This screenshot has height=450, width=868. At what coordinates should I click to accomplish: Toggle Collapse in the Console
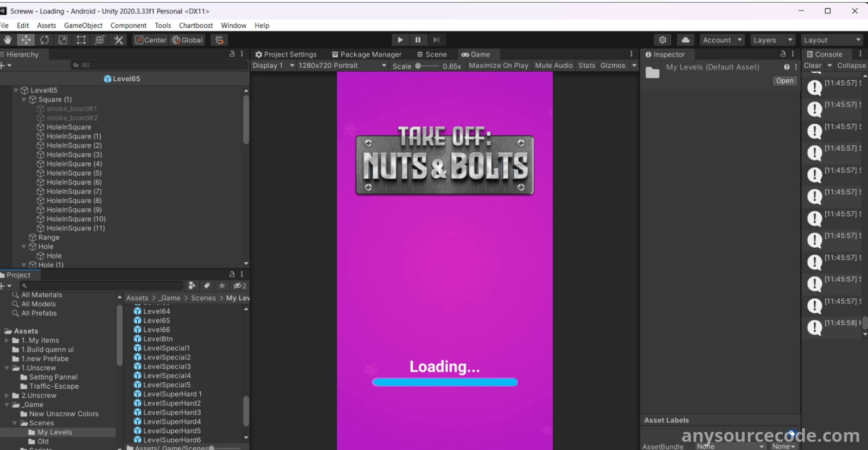pyautogui.click(x=851, y=65)
